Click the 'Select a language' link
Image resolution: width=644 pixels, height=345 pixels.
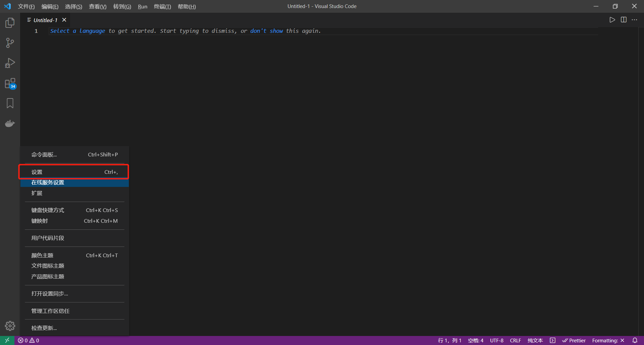77,31
